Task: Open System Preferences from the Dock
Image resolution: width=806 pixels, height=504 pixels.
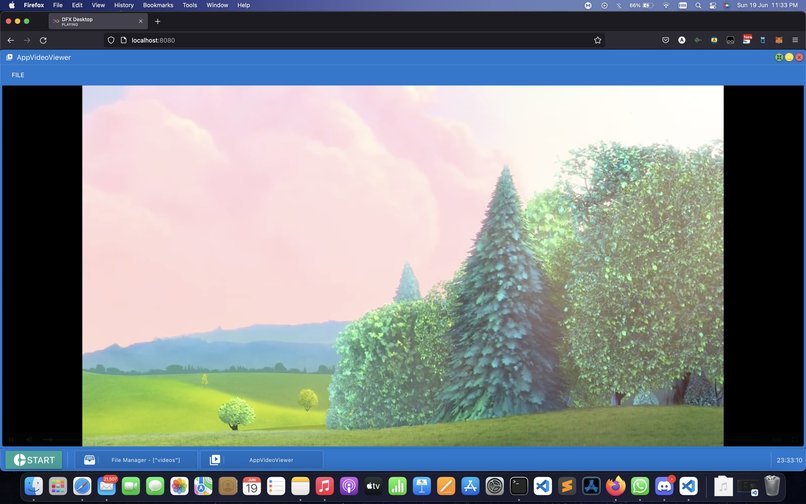Action: pos(494,485)
